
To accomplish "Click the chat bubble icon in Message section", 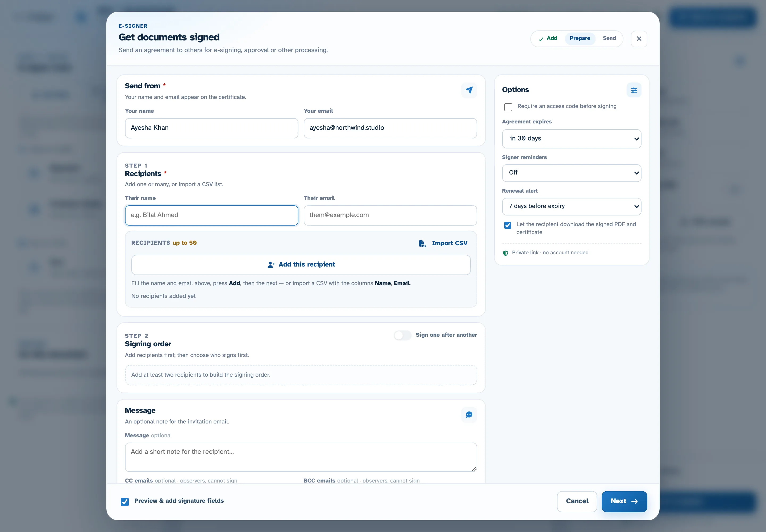I will pyautogui.click(x=469, y=415).
